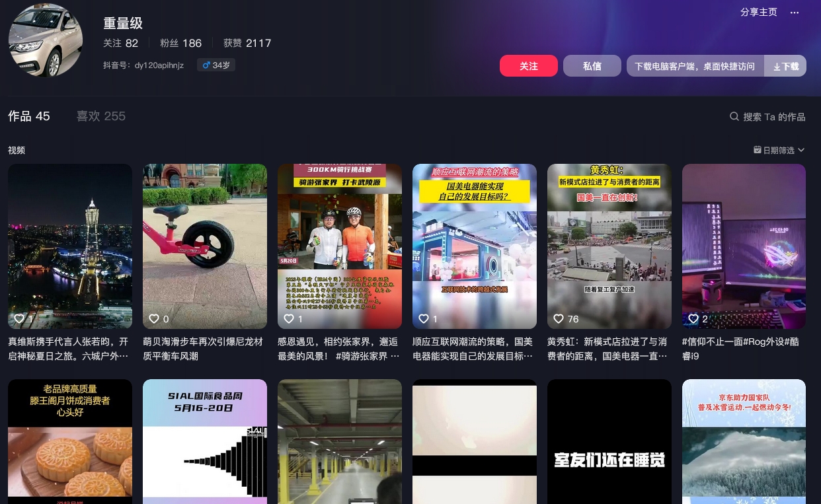Switch to the 喜欢 255 tab
This screenshot has width=821, height=504.
pyautogui.click(x=100, y=116)
